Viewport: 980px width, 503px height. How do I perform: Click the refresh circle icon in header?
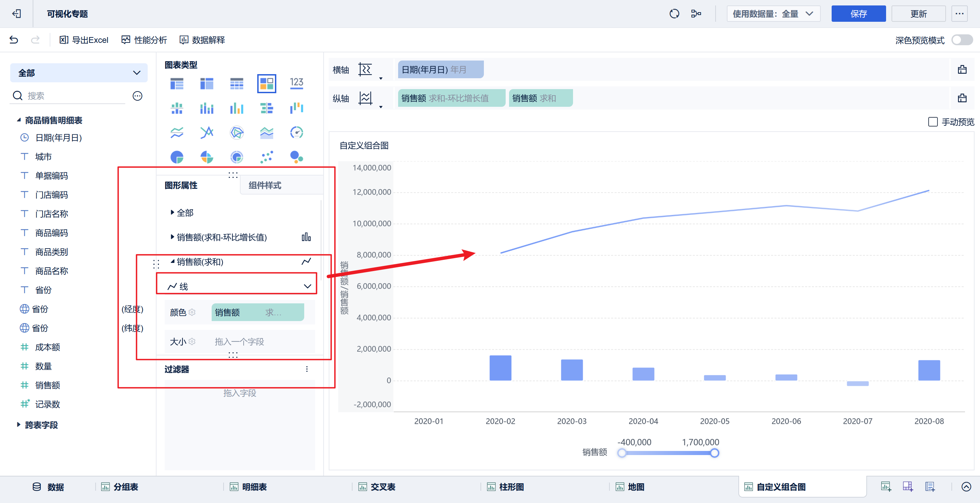click(674, 14)
